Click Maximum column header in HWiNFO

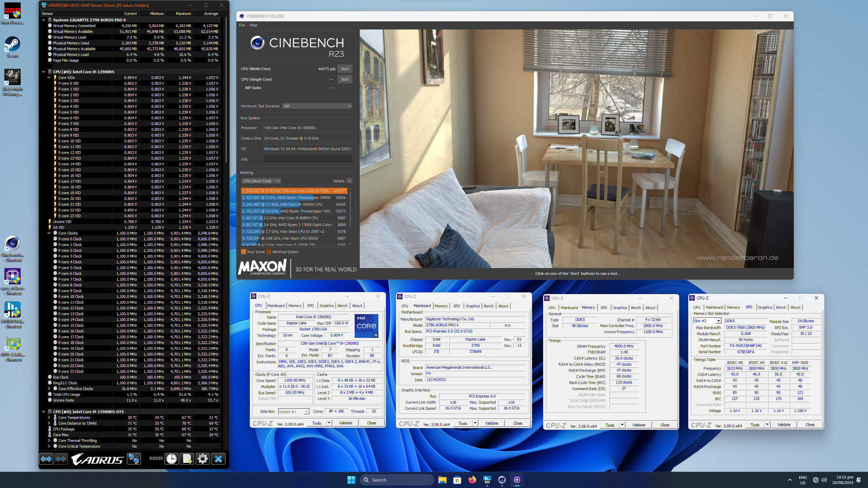(183, 14)
